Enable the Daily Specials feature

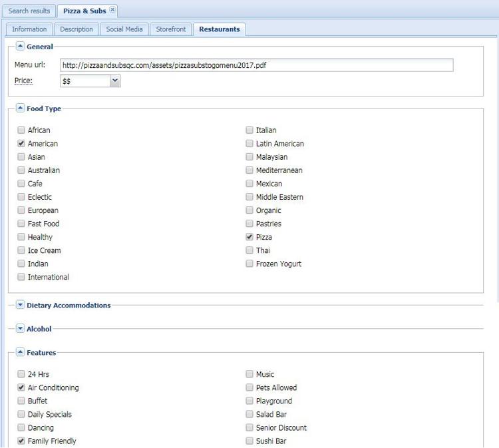pyautogui.click(x=21, y=414)
